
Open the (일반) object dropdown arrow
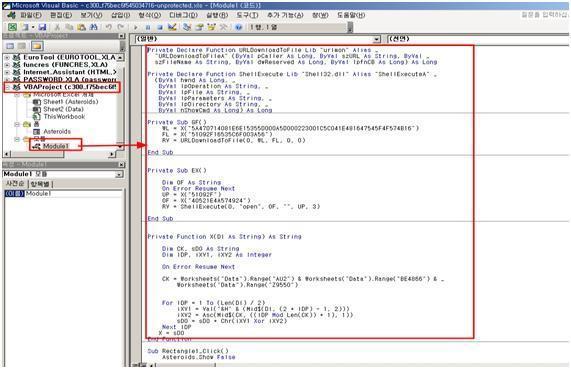point(377,39)
